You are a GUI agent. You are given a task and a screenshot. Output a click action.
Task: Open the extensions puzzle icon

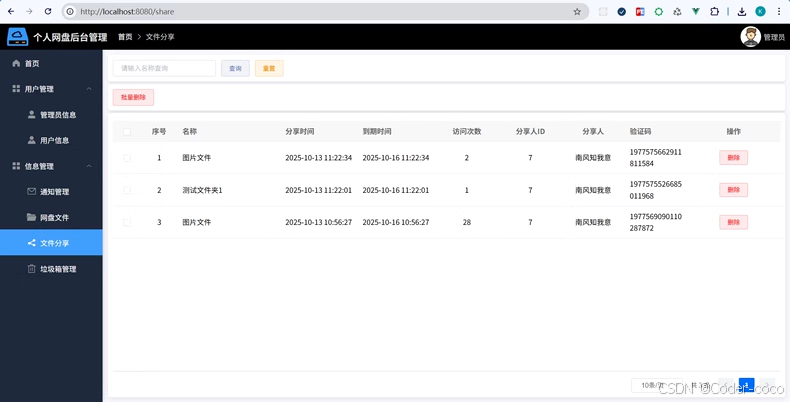pyautogui.click(x=714, y=11)
